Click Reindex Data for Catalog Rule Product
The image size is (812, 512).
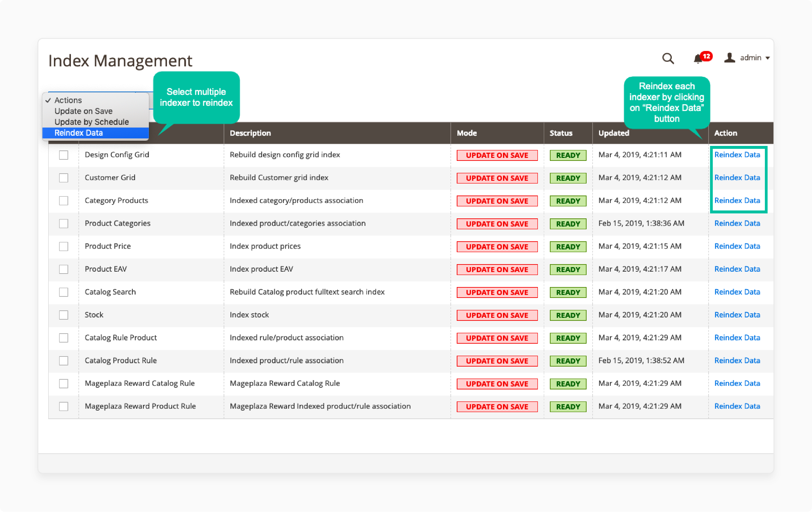pyautogui.click(x=737, y=338)
